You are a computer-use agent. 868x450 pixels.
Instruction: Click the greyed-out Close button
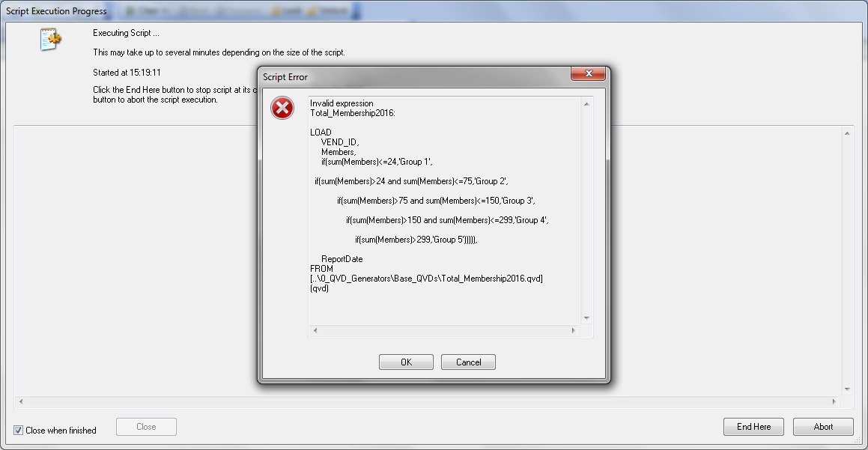point(146,427)
